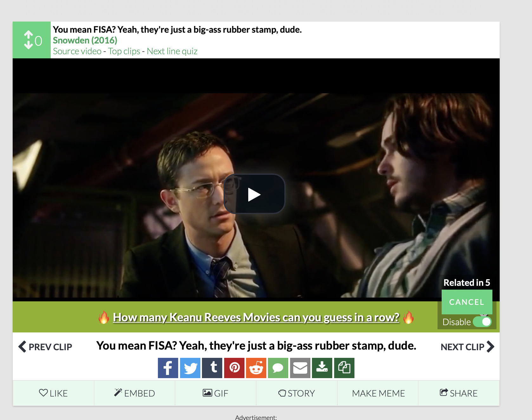Share clip on Twitter
The image size is (532, 420).
[190, 368]
